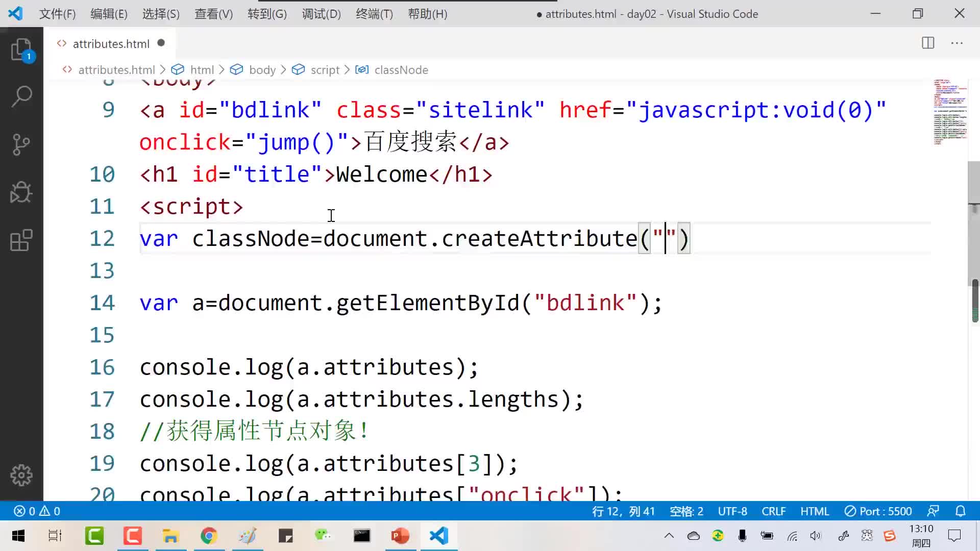Open the dark notes app on taskbar
Viewport: 980px width, 551px height.
[x=285, y=536]
